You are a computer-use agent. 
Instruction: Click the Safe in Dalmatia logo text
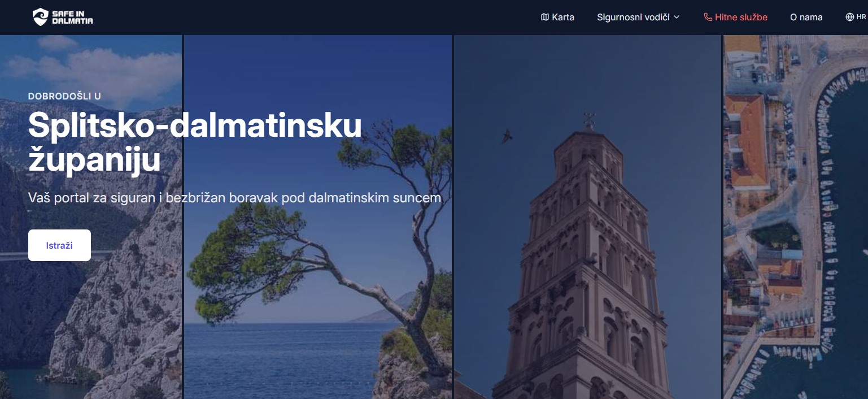click(72, 17)
